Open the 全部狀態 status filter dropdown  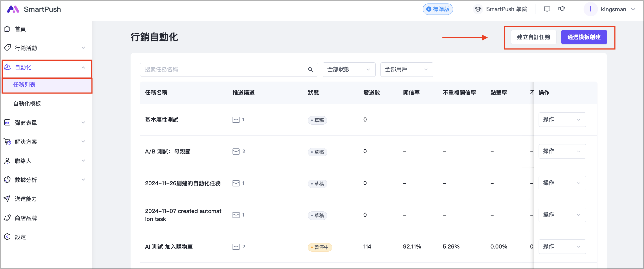(x=349, y=69)
